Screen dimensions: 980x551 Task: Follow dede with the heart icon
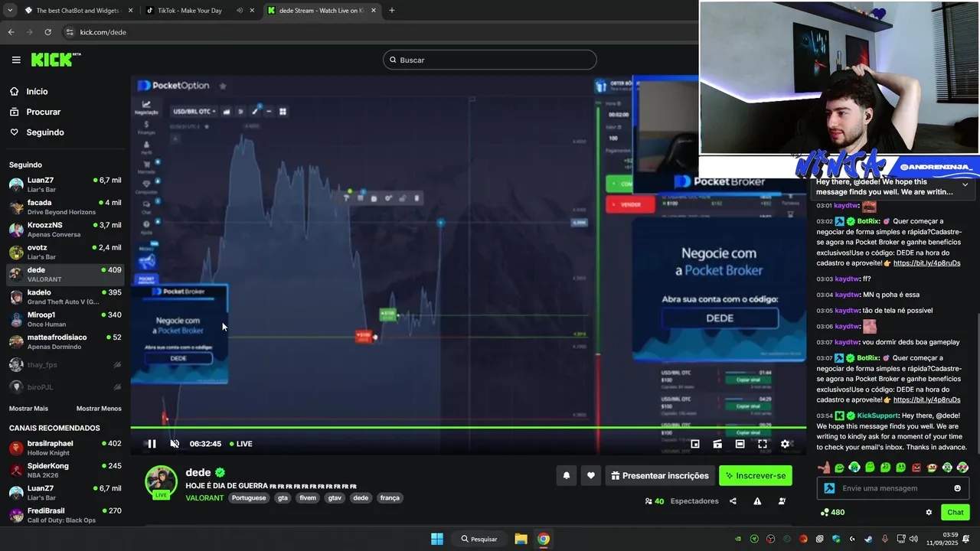(590, 475)
